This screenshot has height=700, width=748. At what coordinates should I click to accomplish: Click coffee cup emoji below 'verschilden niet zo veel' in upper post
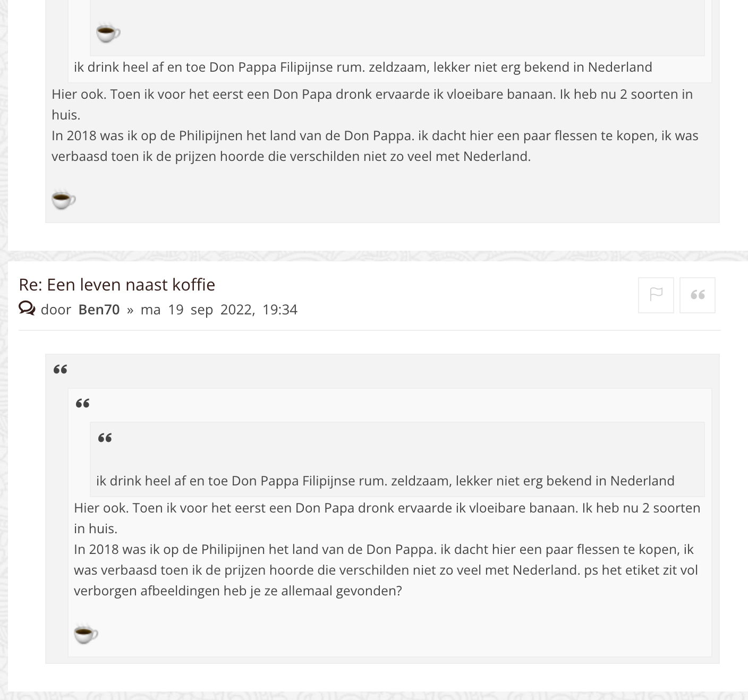64,200
